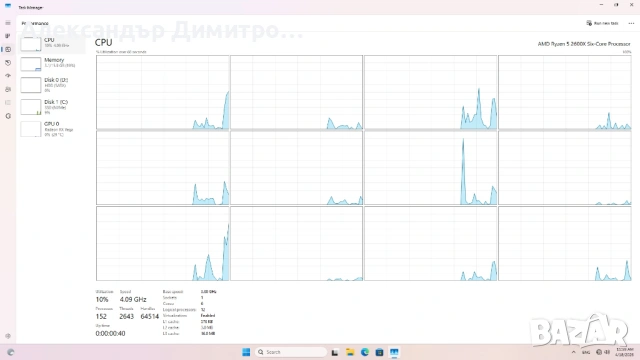The image size is (640, 360).
Task: Click the taskbar Search box
Action: click(291, 352)
